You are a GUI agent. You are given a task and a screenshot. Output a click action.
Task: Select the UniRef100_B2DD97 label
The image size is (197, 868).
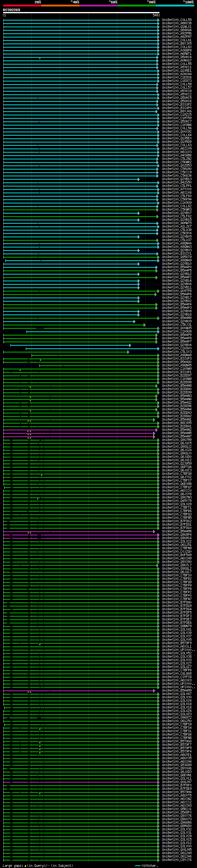(177, 375)
